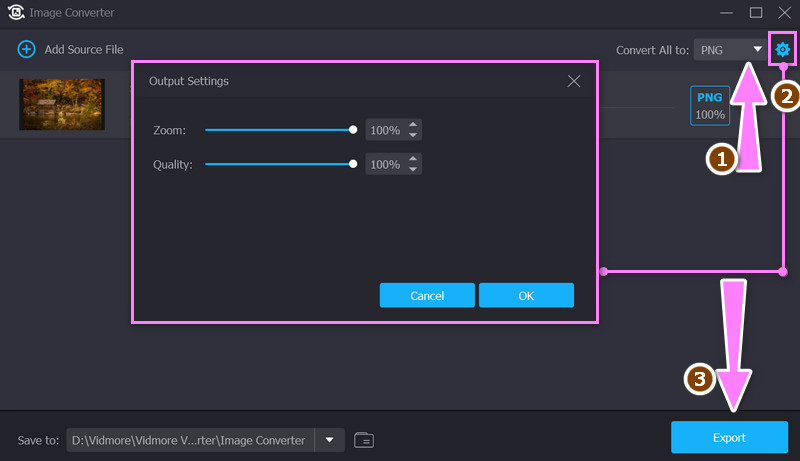Viewport: 800px width, 461px height.
Task: Expand the Convert All to PNG dropdown
Action: tap(729, 49)
